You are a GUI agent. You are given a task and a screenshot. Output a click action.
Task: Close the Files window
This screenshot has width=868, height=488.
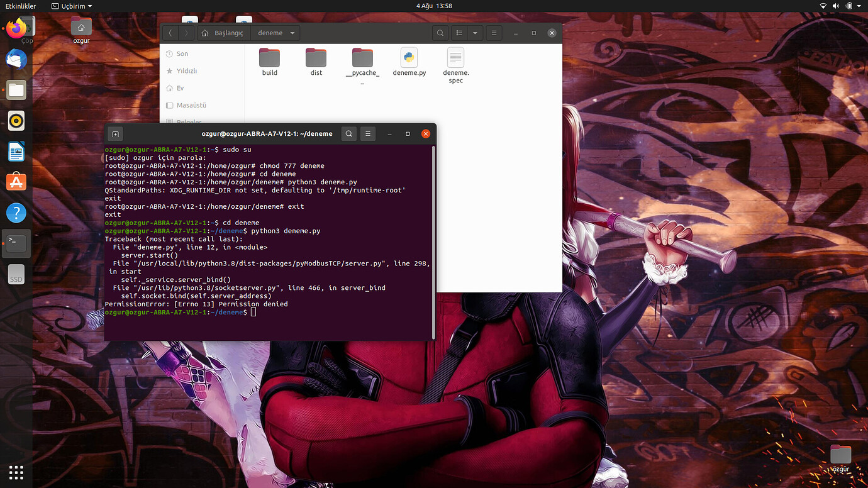click(552, 33)
